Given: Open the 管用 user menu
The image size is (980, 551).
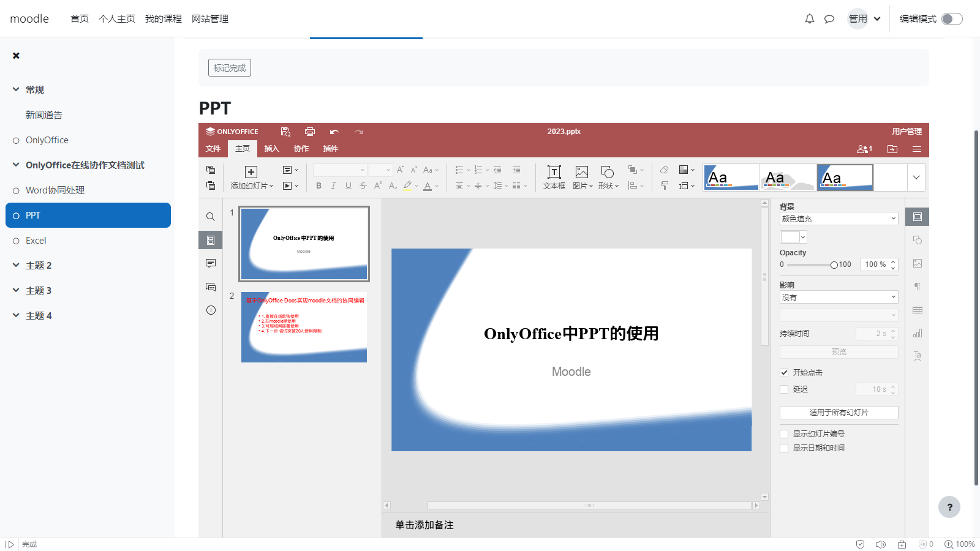Looking at the screenshot, I should (864, 19).
